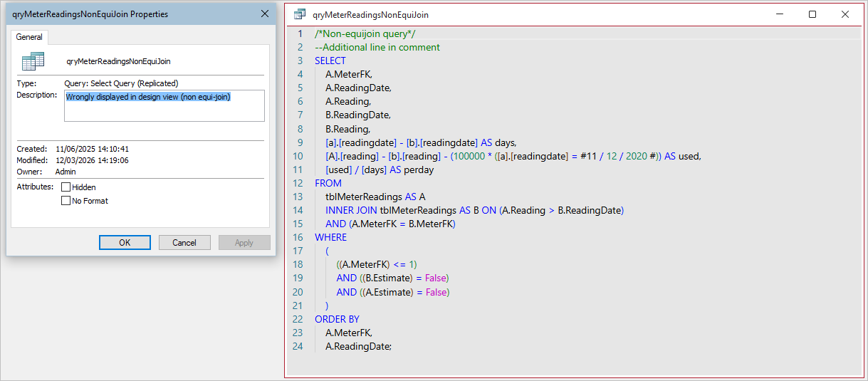The image size is (868, 381).
Task: Click A.ReadingDate on line 5
Action: point(358,88)
